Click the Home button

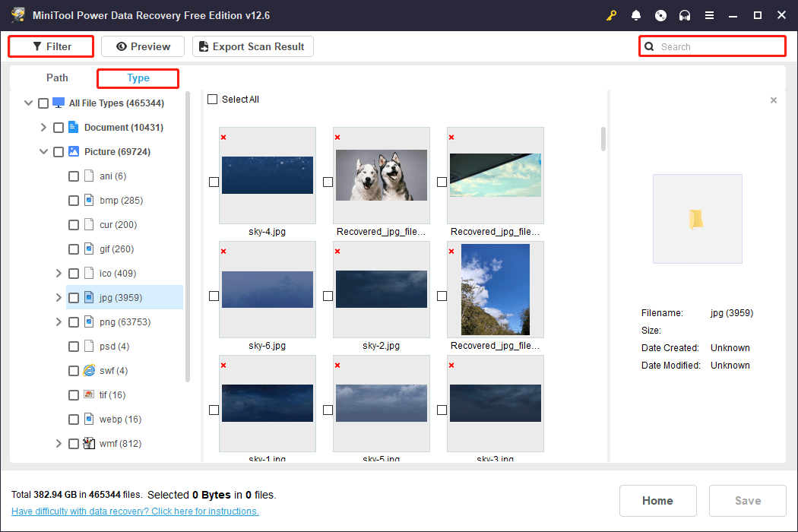(657, 500)
